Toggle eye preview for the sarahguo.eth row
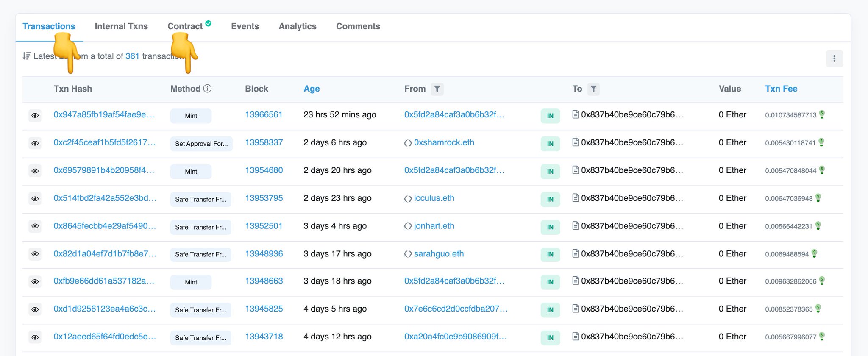Viewport: 868px width, 356px height. click(x=35, y=254)
